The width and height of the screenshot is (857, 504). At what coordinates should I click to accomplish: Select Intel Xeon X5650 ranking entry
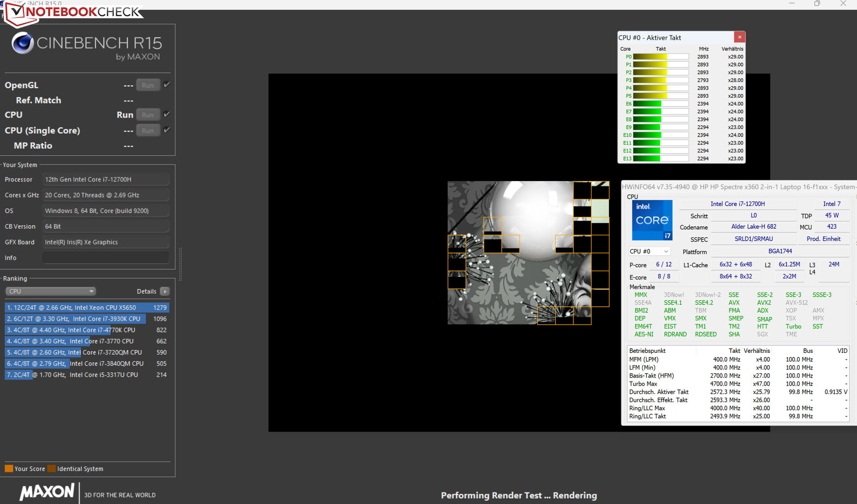[x=87, y=307]
